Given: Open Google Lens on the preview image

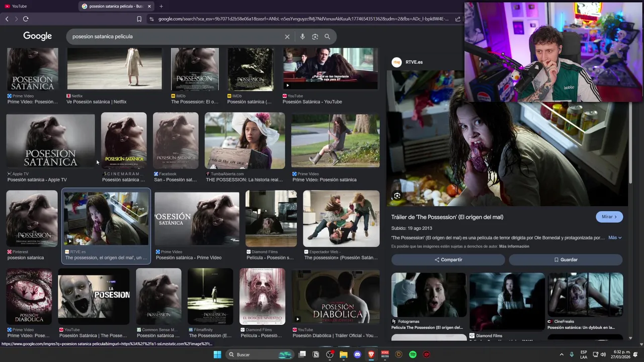Looking at the screenshot, I should (397, 196).
